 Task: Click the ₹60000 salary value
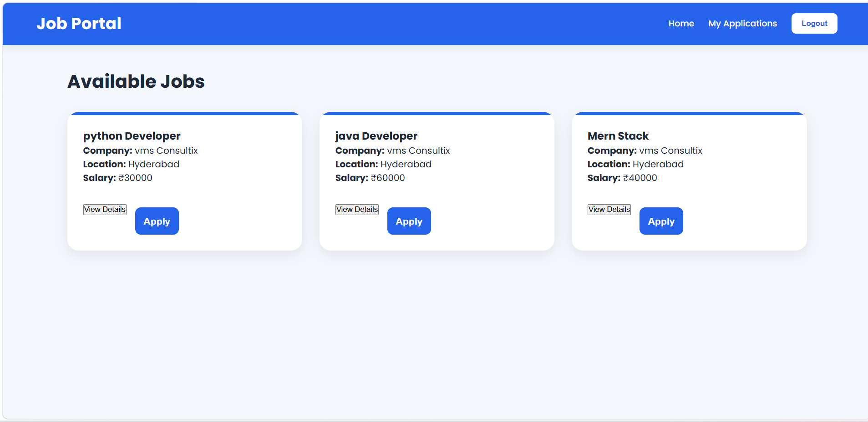point(388,178)
